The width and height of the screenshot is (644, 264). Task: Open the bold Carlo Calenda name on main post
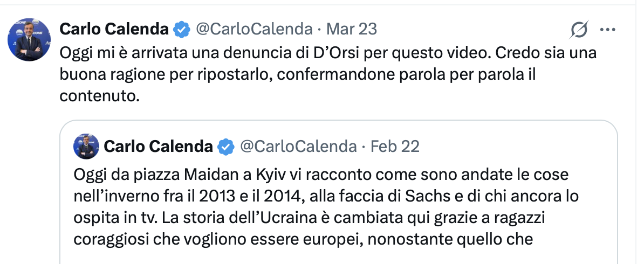pos(114,29)
